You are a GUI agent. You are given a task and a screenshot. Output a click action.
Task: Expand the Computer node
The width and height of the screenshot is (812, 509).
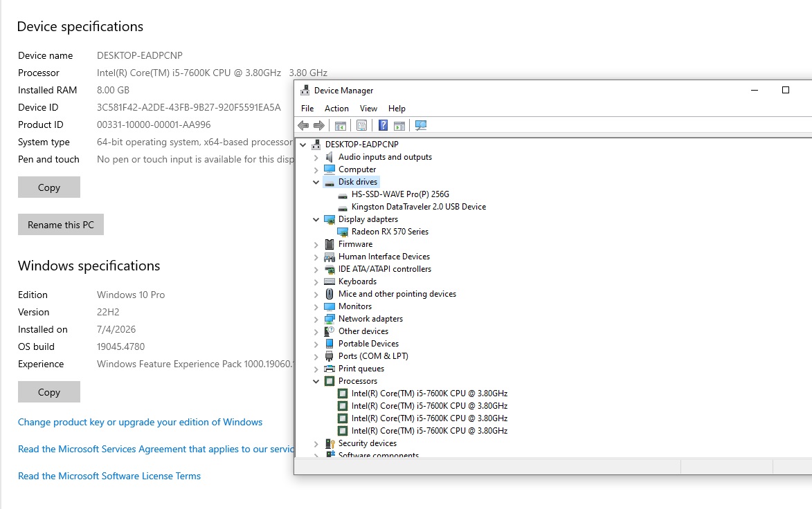point(316,169)
